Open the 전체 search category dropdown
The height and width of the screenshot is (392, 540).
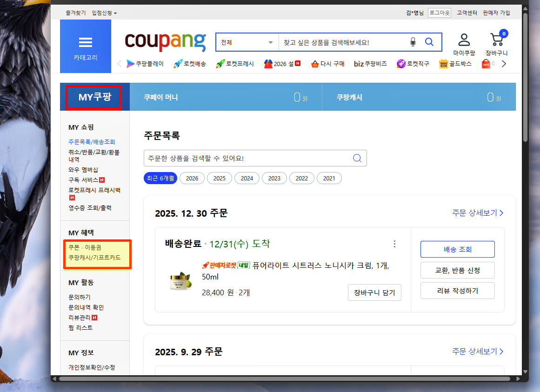pos(247,42)
